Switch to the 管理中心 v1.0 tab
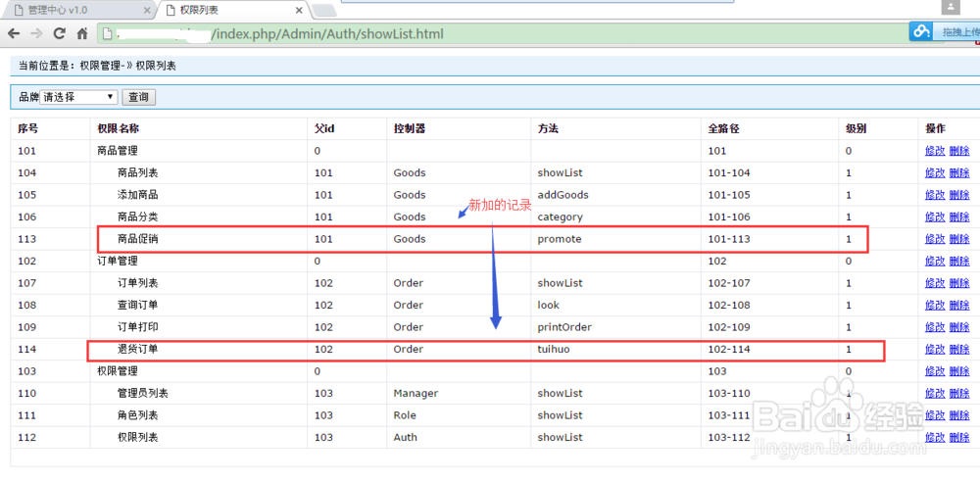The width and height of the screenshot is (980, 481). tap(76, 11)
